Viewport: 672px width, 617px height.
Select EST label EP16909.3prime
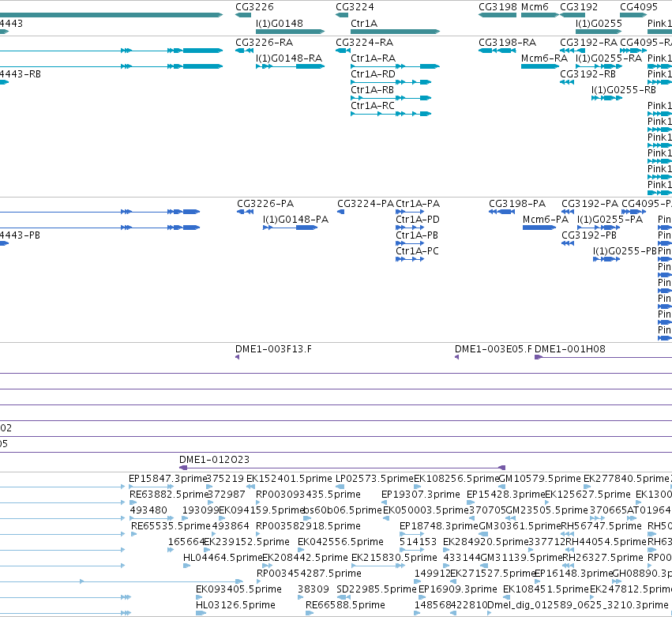pyautogui.click(x=458, y=589)
